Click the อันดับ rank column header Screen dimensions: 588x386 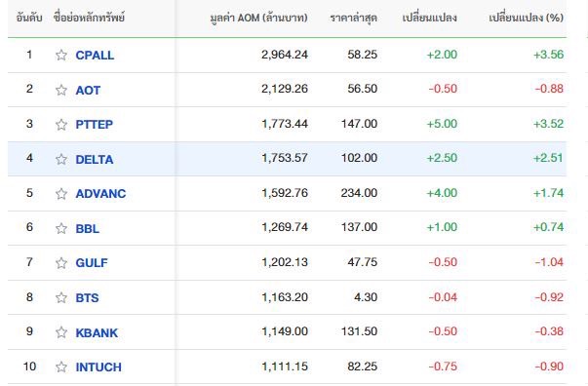pyautogui.click(x=29, y=18)
